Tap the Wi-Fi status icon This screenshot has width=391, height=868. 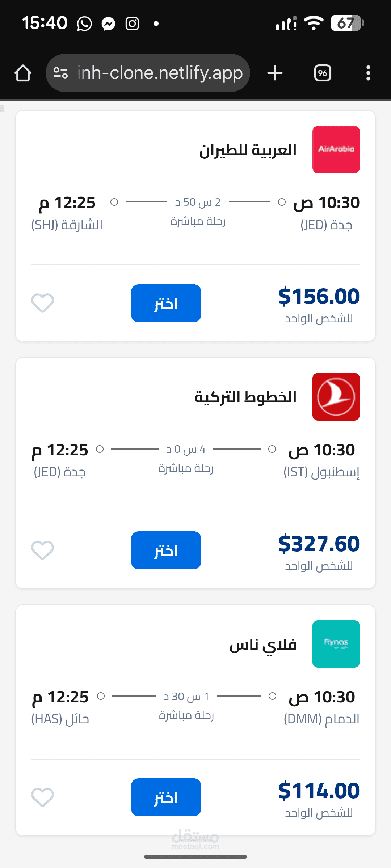click(314, 23)
